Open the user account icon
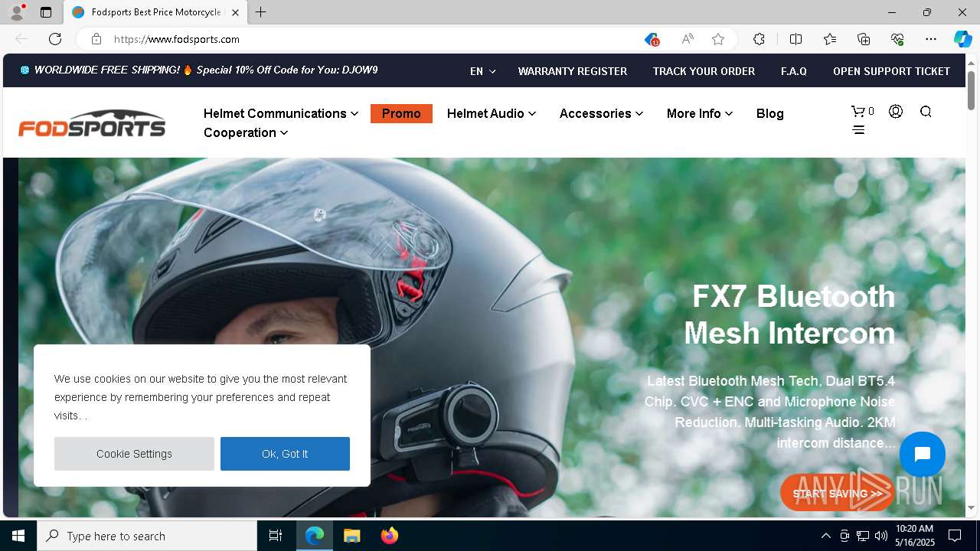Viewport: 980px width, 551px height. coord(896,112)
